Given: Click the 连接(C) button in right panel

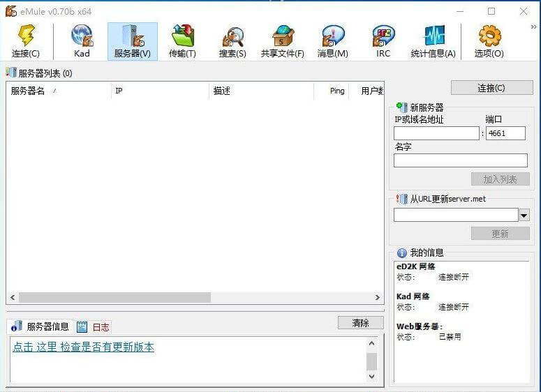Looking at the screenshot, I should [491, 88].
